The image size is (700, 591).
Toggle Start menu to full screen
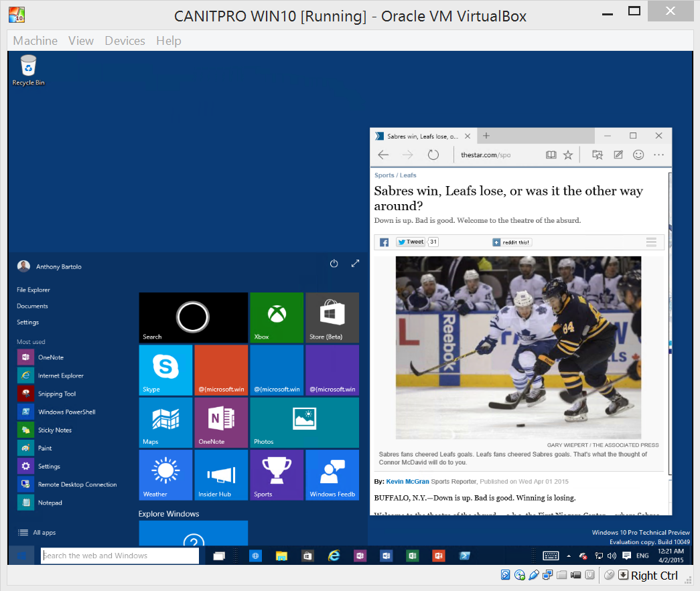click(355, 264)
